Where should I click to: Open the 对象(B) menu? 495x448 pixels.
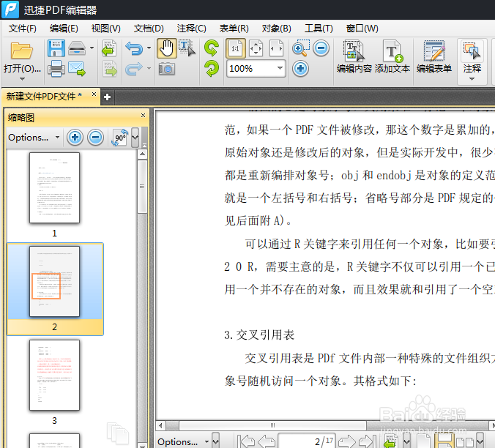point(276,29)
